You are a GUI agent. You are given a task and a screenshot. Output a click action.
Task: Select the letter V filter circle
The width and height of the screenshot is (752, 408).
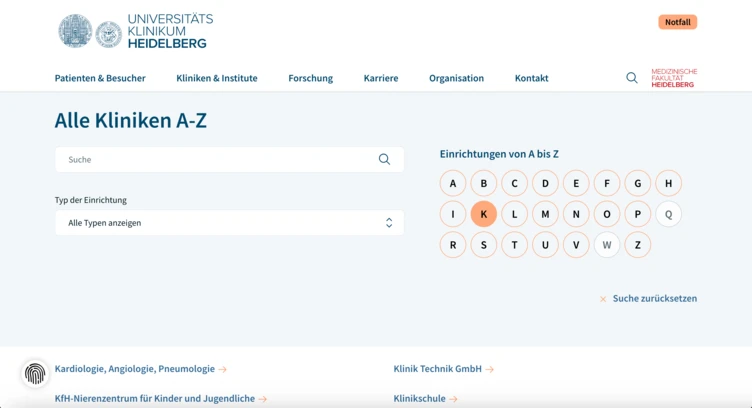[576, 245]
